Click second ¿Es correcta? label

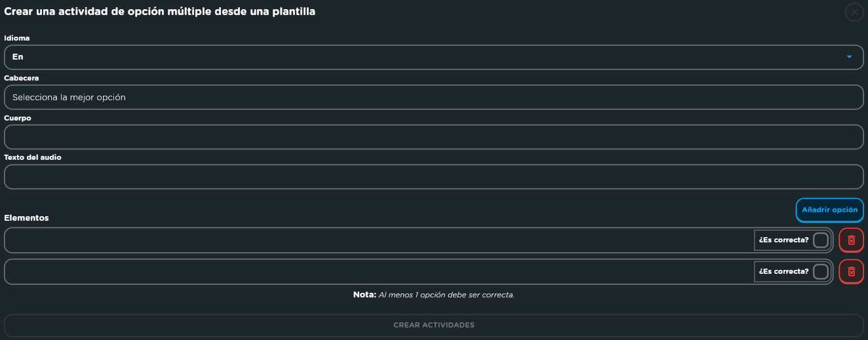click(x=783, y=271)
